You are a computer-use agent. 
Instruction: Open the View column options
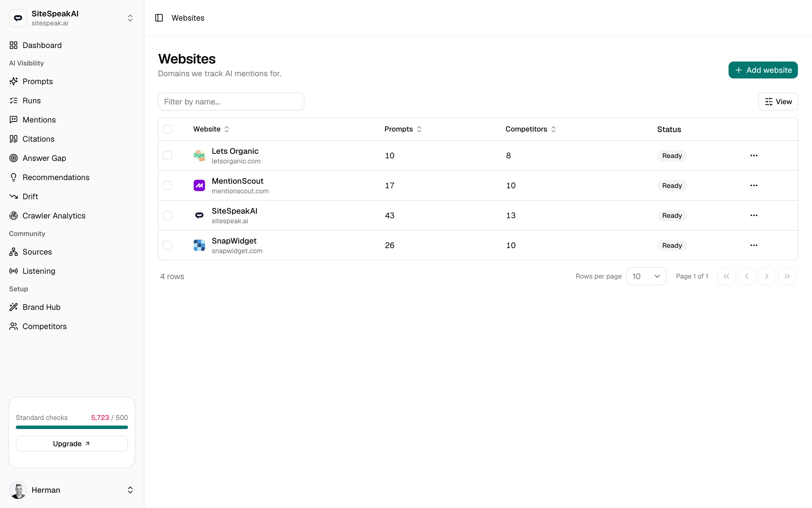pos(778,102)
